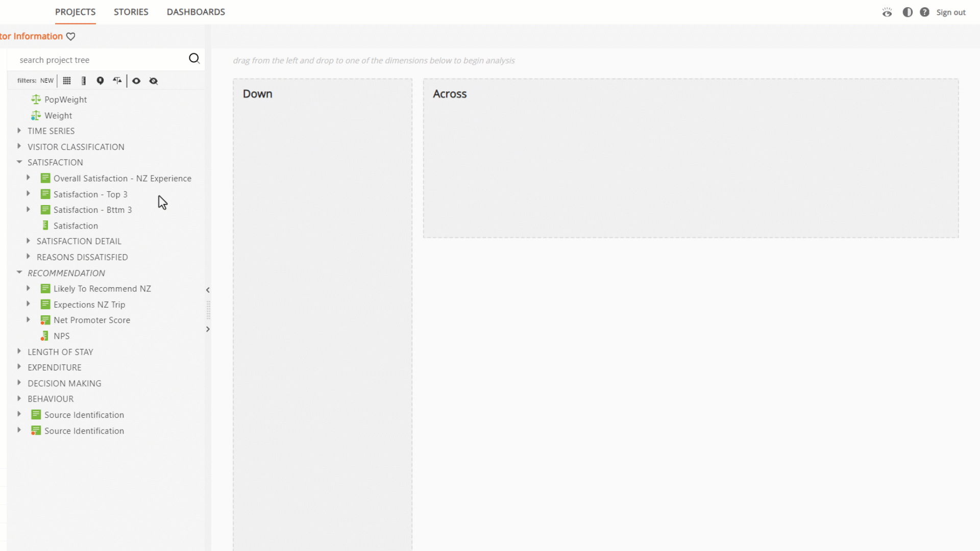Click Net Promoter Score variable icon
Viewport: 980px width, 551px height.
(x=45, y=320)
